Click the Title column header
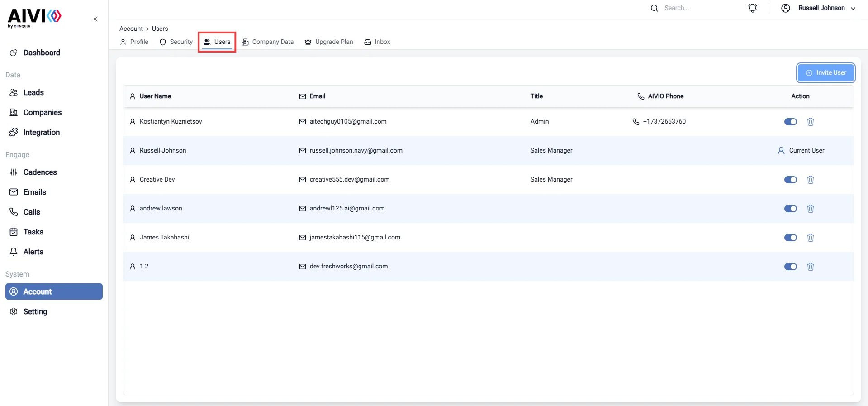Image resolution: width=868 pixels, height=406 pixels. (536, 96)
